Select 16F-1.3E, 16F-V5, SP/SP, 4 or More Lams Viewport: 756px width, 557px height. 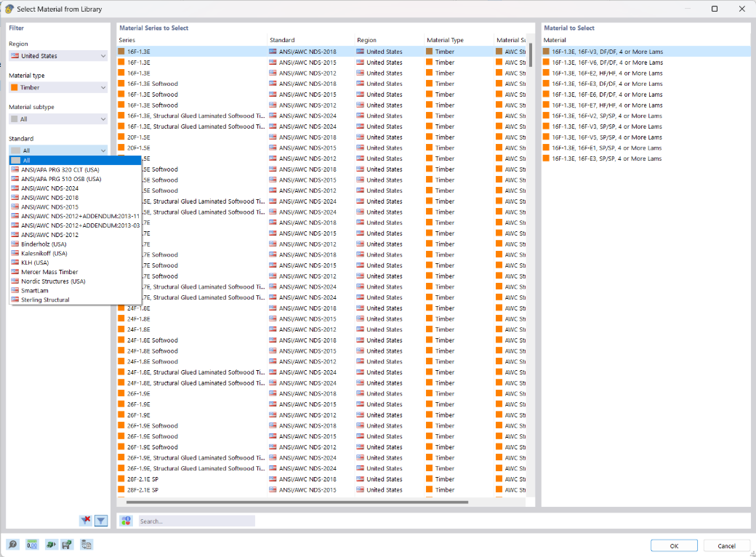[646, 137]
